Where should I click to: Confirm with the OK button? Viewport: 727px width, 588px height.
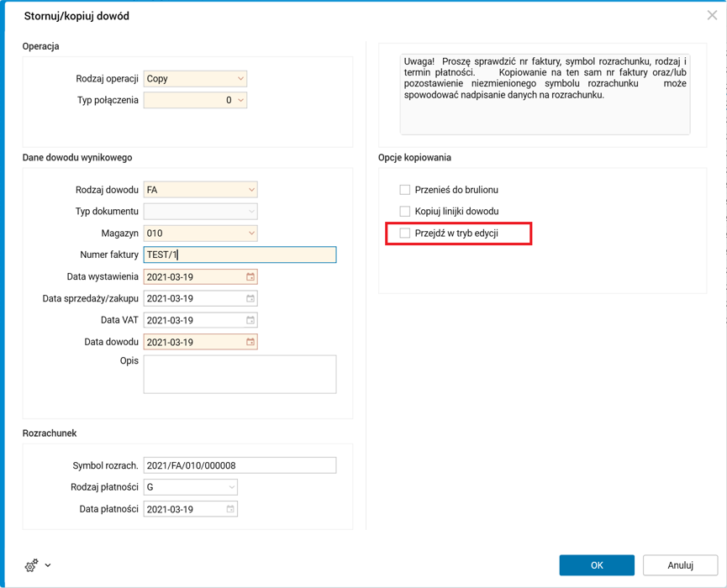point(597,565)
